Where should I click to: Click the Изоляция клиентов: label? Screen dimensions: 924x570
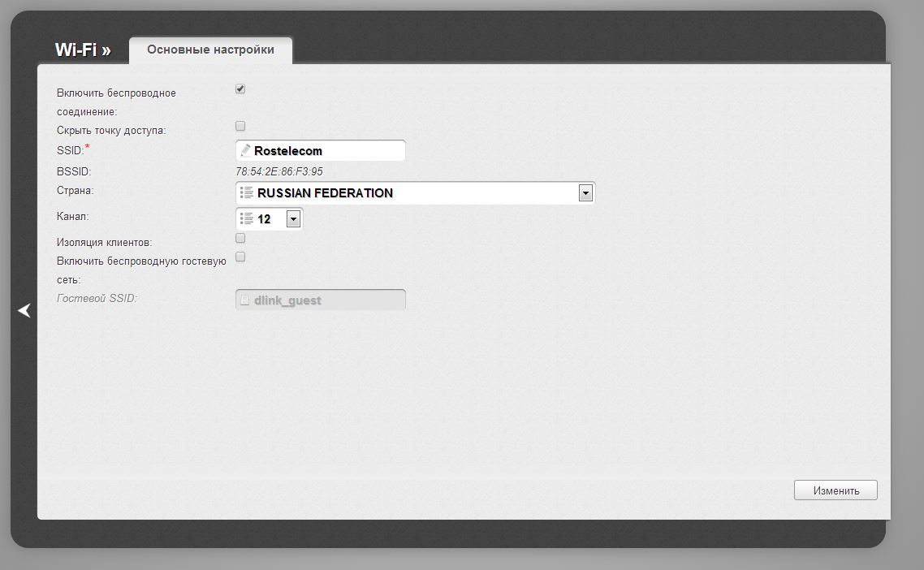coord(104,242)
